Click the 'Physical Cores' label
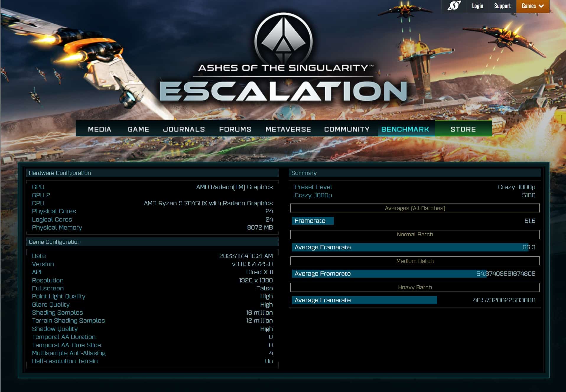 (x=54, y=211)
